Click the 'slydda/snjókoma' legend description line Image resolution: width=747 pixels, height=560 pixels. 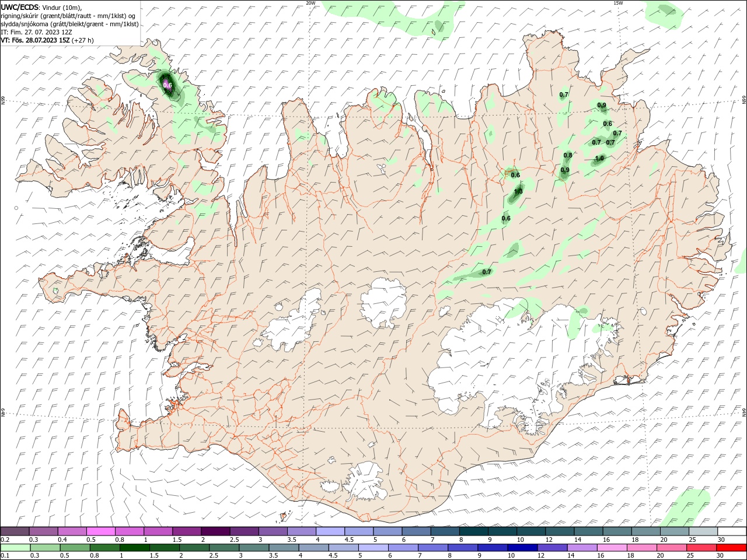69,23
